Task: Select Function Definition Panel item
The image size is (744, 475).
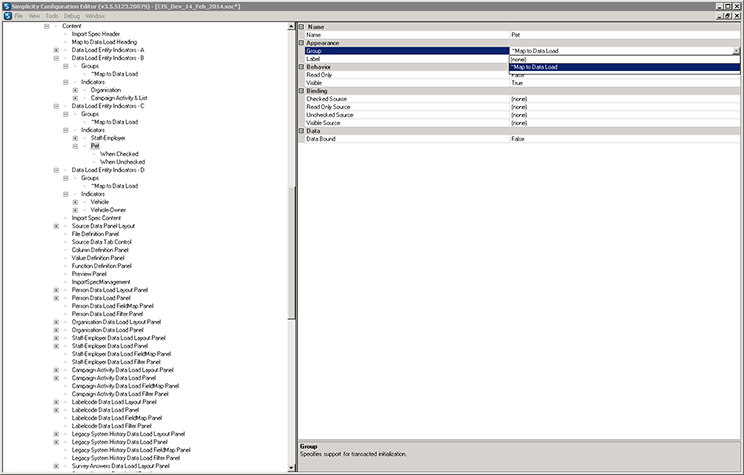Action: point(101,266)
